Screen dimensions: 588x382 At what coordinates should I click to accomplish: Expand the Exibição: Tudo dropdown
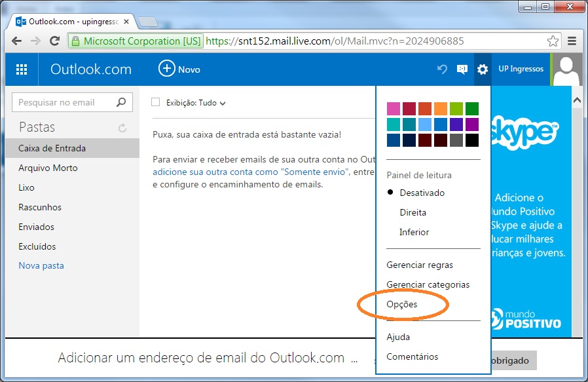coord(196,103)
